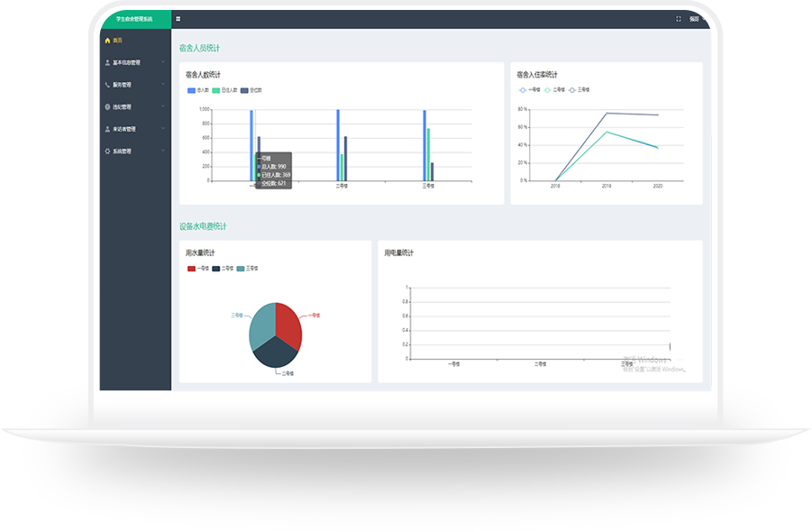The height and width of the screenshot is (532, 812).
Task: Click the 违纪管理 sidebar icon
Action: tap(107, 106)
